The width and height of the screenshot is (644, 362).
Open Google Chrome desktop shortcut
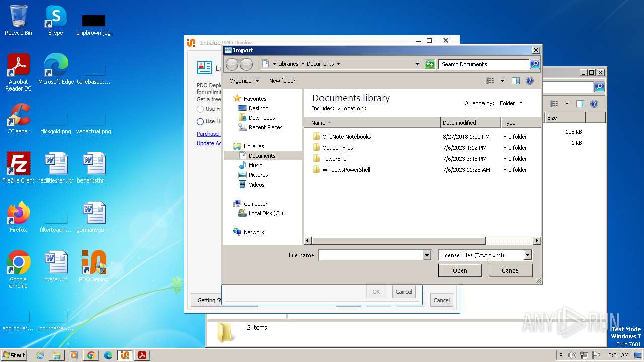point(18,269)
